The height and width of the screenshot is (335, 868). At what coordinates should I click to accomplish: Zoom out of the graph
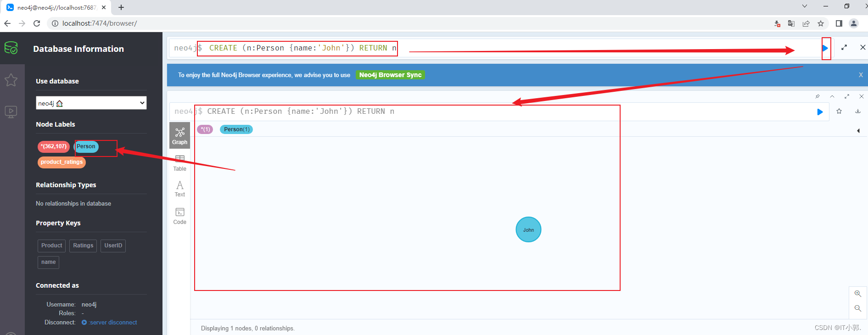click(857, 308)
